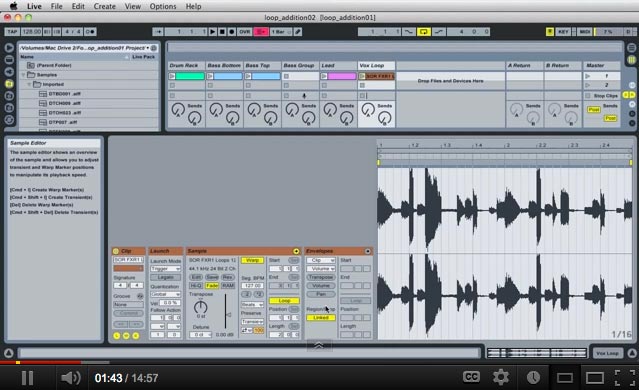Click the Transpose knob
Screen dimensions: 639x390
click(201, 307)
